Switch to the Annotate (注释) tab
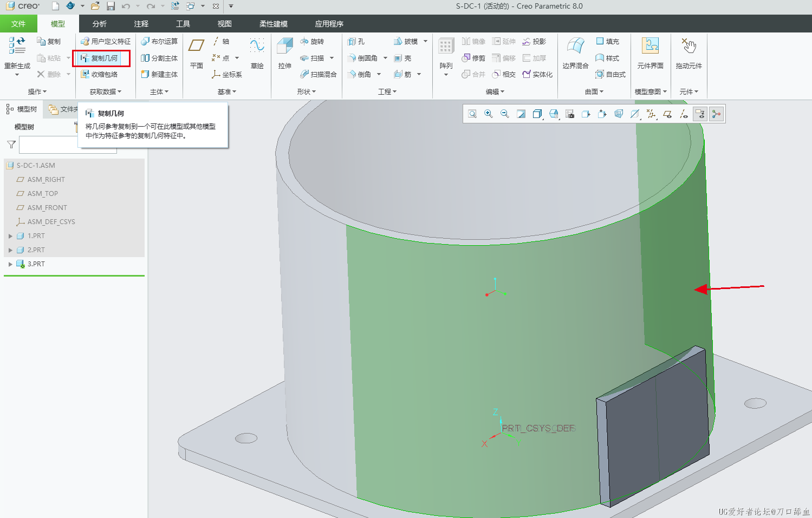The image size is (812, 518). pyautogui.click(x=141, y=24)
